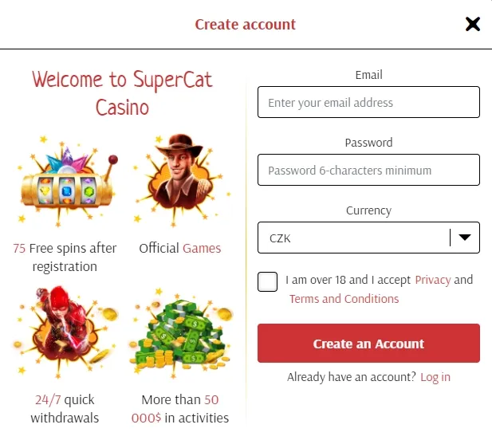Click the More than 50 000$ caption
Screen dimensions: 492x448
point(180,408)
